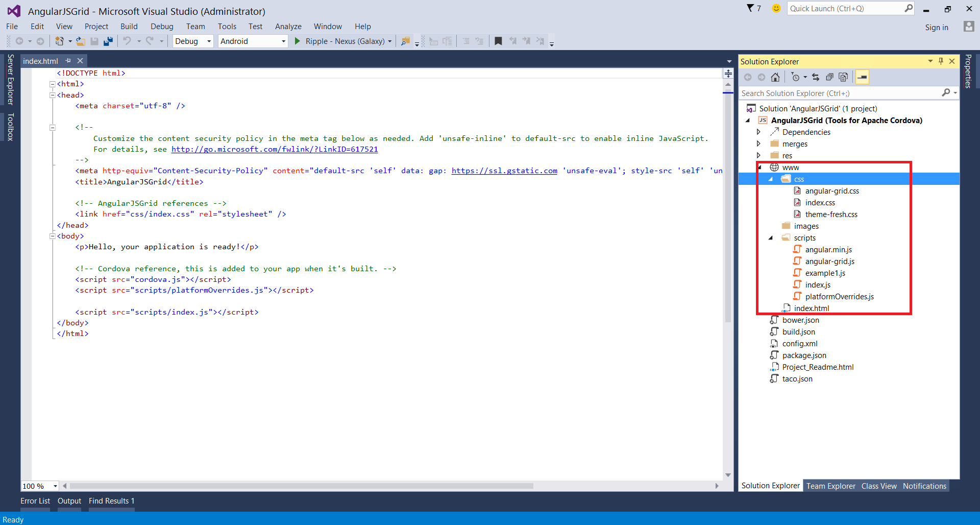Open the Output tab

[69, 501]
